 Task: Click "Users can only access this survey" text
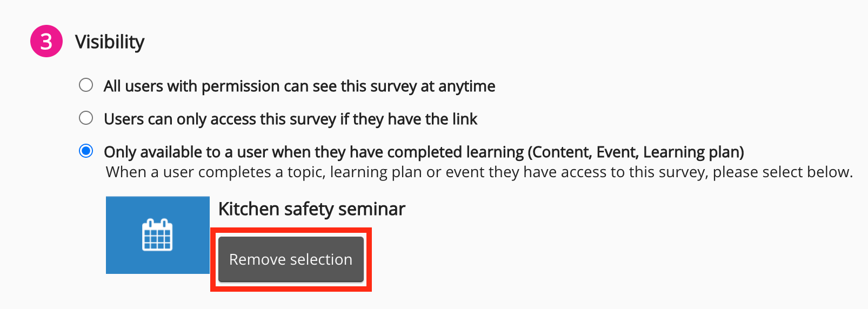(219, 119)
